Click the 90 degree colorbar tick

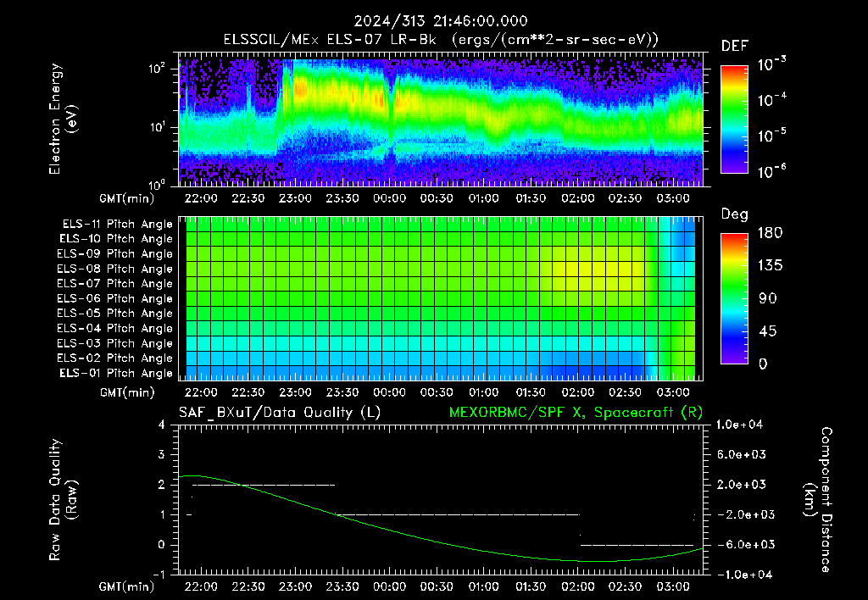click(x=768, y=298)
